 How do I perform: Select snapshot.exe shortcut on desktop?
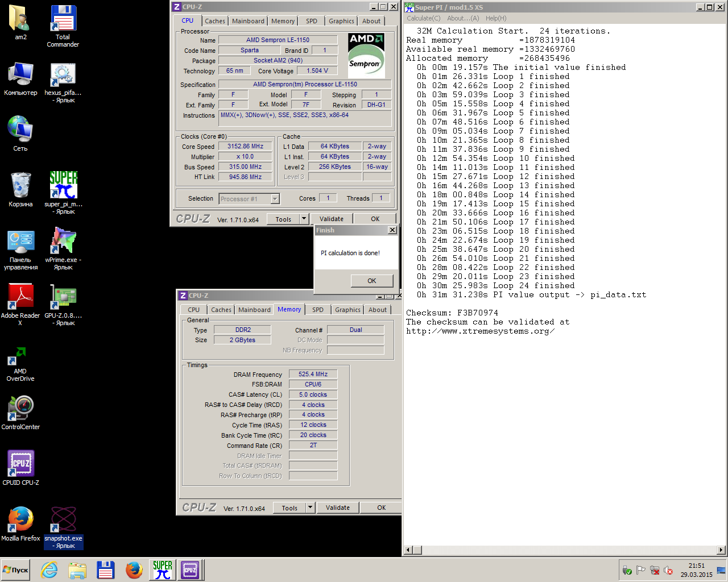(x=63, y=528)
